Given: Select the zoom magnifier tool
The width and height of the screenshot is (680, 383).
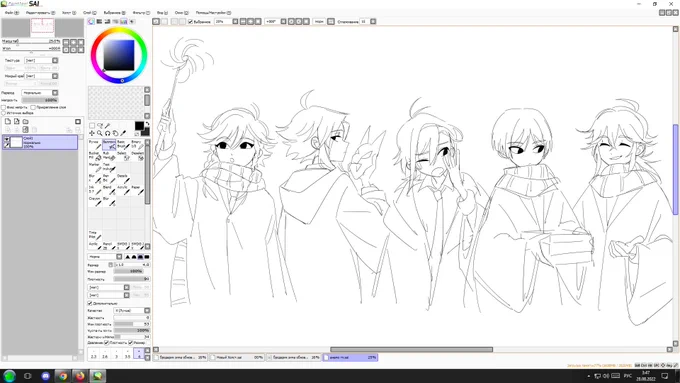Looking at the screenshot, I should point(100,133).
